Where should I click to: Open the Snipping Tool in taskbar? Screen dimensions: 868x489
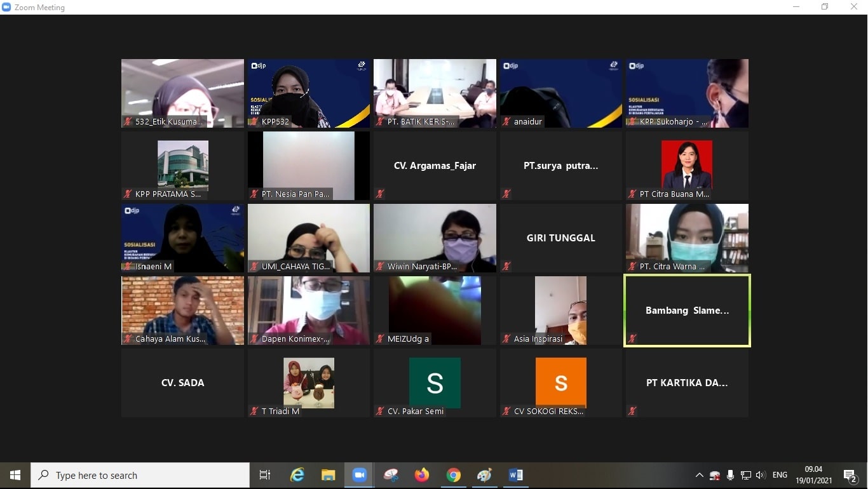coord(391,475)
